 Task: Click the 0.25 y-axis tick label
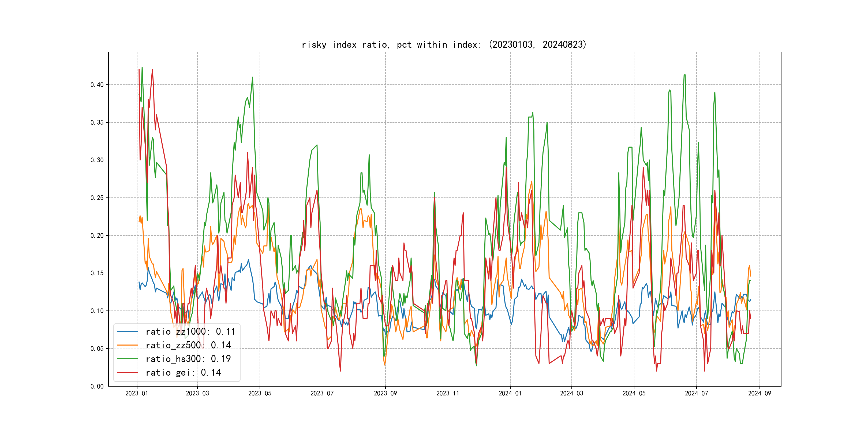coord(97,198)
